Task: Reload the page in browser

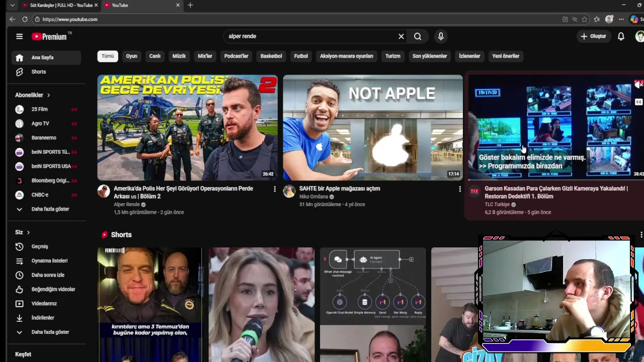Action: [25, 19]
